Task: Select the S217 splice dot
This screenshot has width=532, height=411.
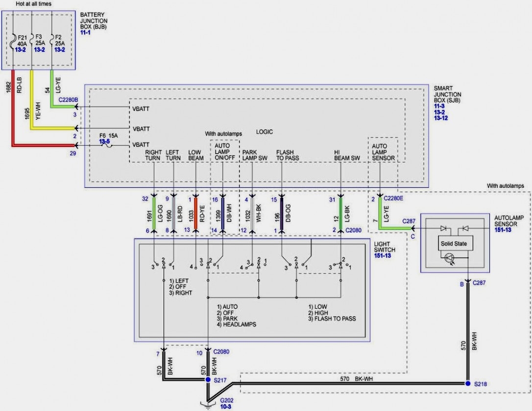Action: pyautogui.click(x=208, y=380)
